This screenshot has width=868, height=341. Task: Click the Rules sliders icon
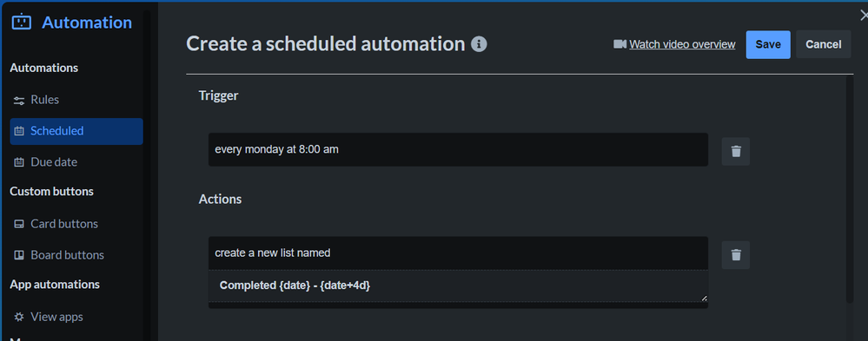coord(19,100)
